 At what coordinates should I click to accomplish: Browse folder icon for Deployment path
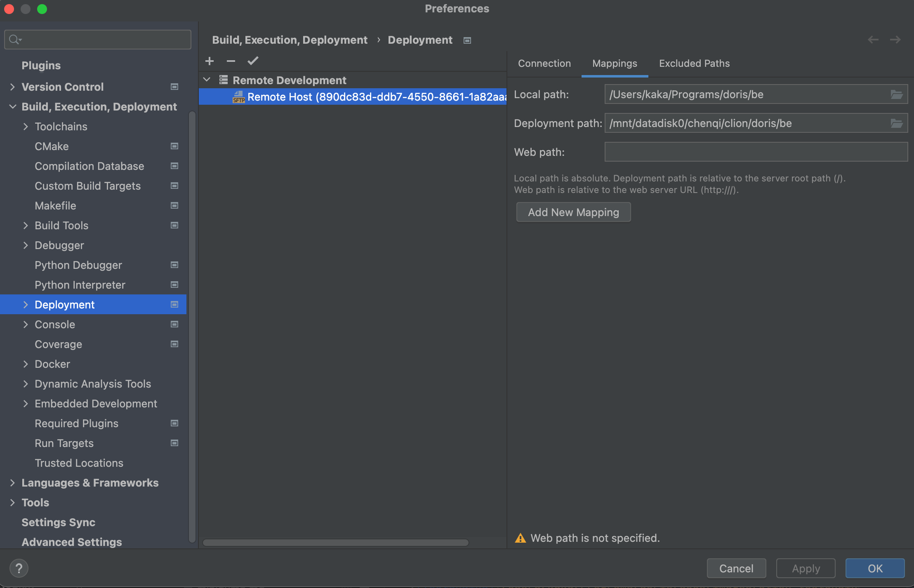896,123
